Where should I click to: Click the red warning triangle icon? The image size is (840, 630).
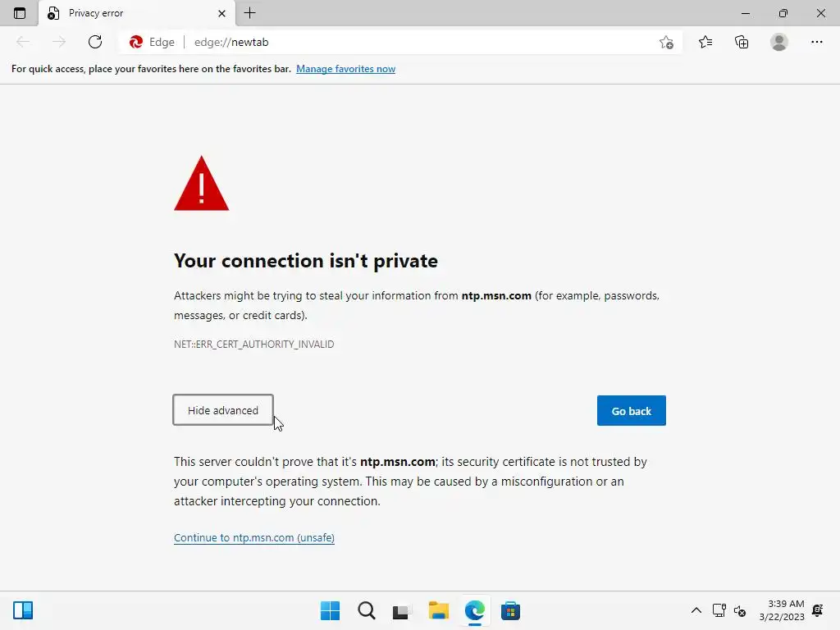pos(202,184)
